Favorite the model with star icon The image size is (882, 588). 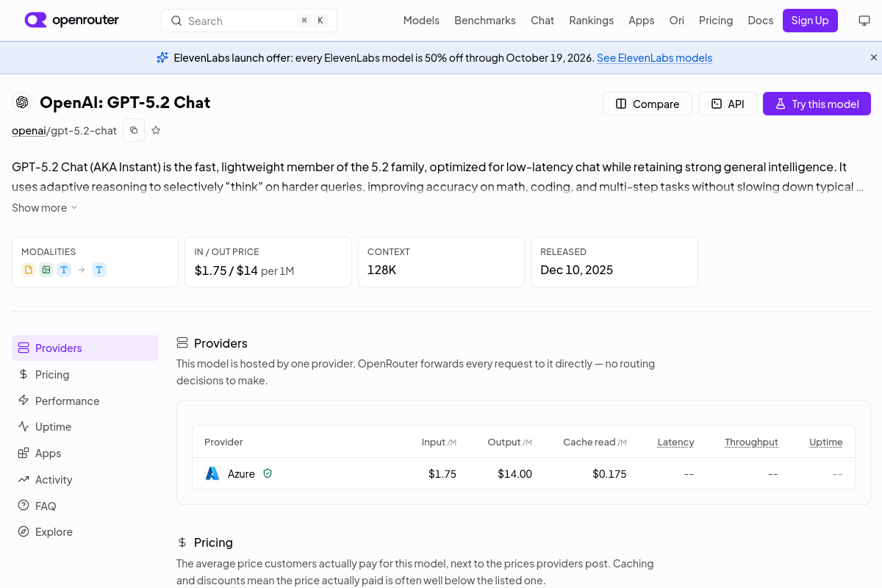156,130
